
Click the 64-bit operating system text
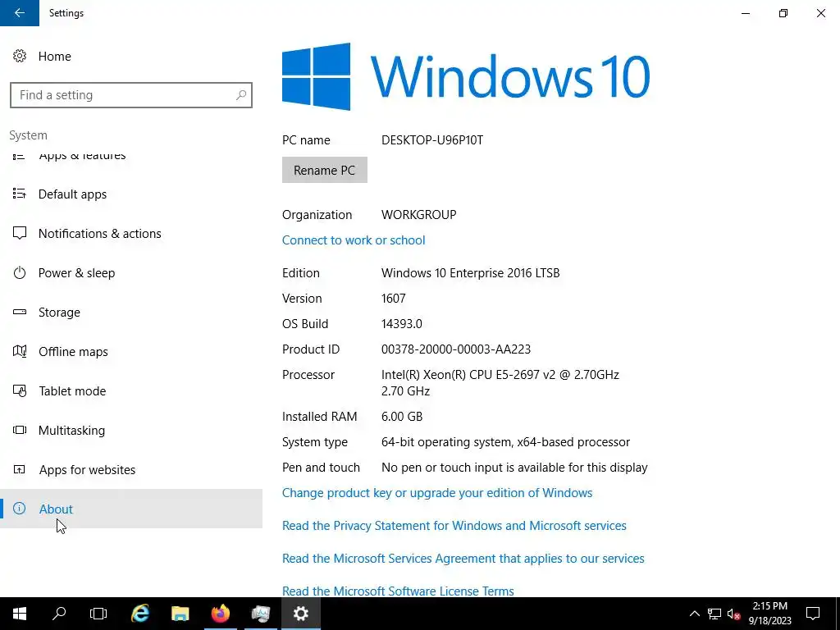point(505,442)
